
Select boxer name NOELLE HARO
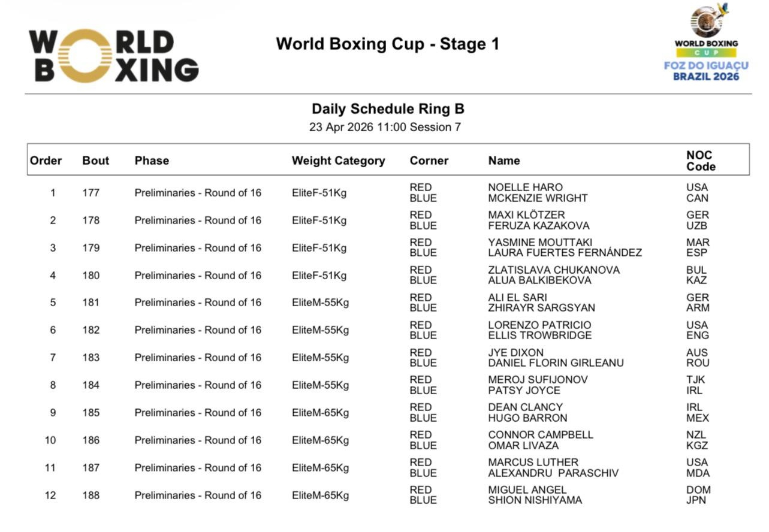525,188
